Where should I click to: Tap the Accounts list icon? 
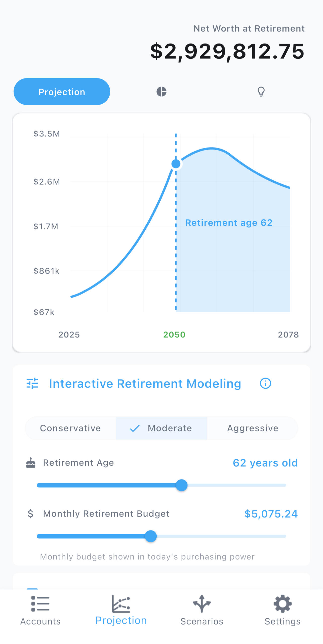click(40, 603)
